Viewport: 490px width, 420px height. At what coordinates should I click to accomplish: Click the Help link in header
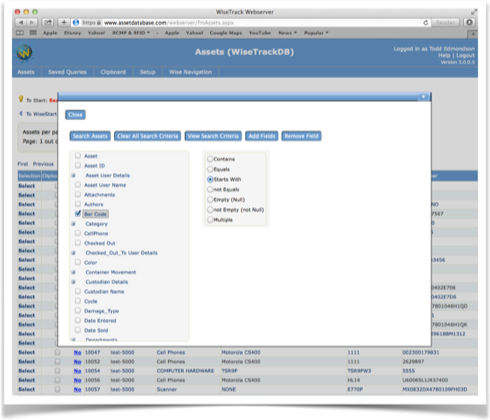tap(444, 55)
